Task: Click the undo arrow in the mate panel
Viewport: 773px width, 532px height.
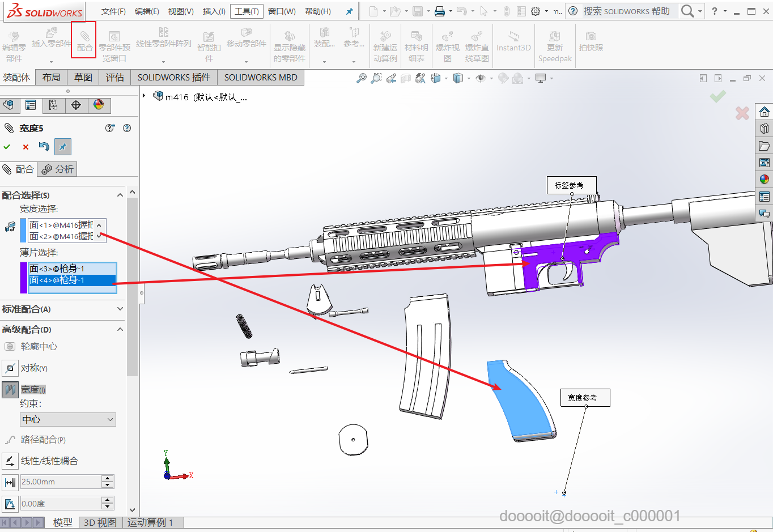Action: 44,147
